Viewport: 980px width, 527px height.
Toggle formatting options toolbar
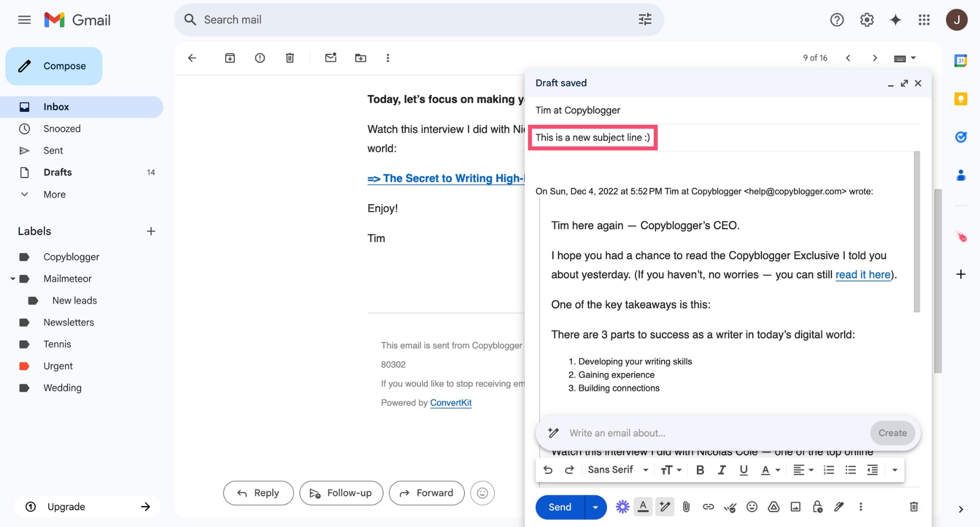click(x=643, y=507)
